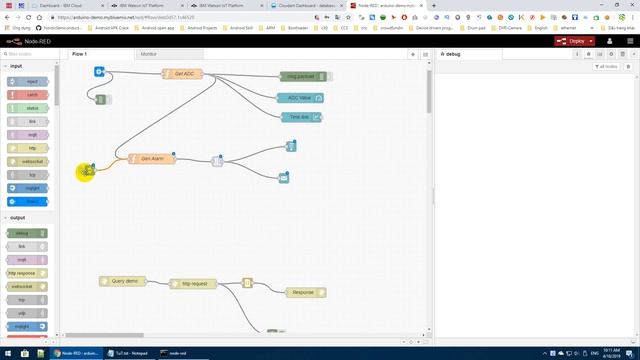Select the msg.payload debug node on canvas

[303, 76]
